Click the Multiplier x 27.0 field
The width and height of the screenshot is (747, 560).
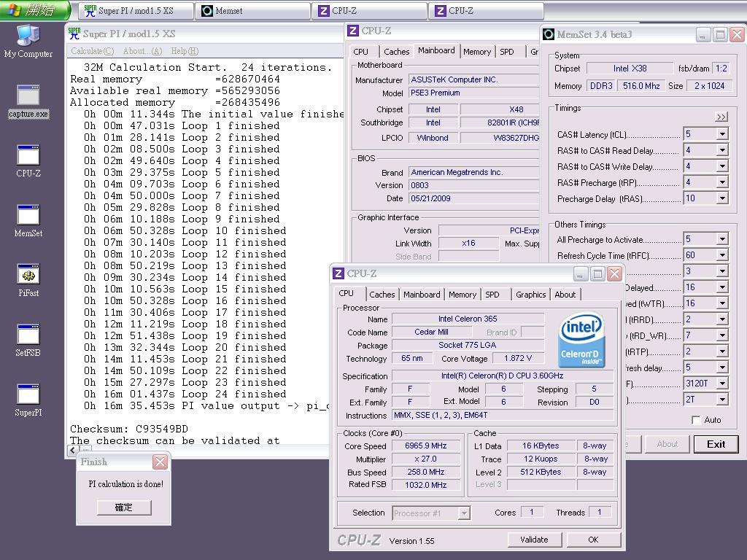(426, 459)
